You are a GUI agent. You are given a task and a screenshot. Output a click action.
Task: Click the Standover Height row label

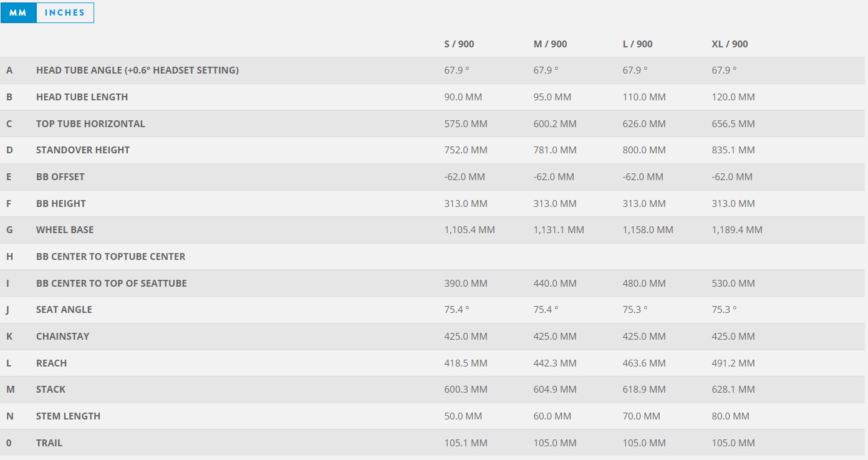(x=83, y=150)
